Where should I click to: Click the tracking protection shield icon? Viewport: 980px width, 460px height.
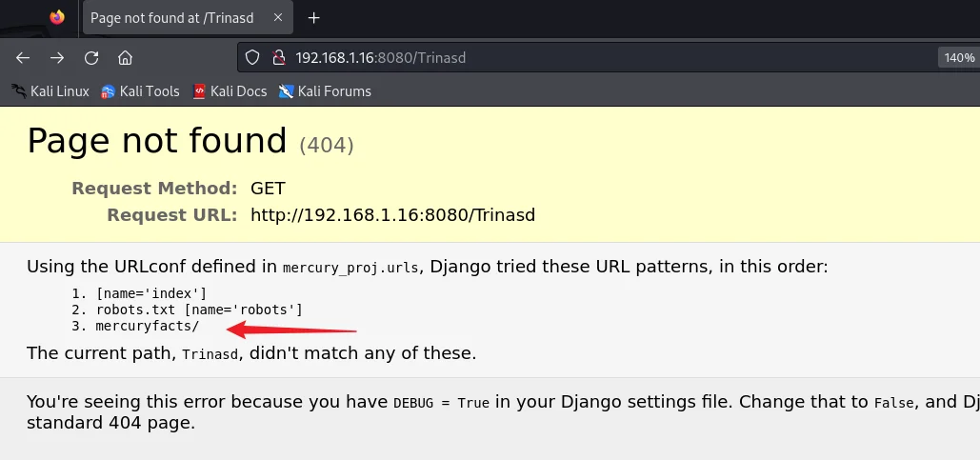[x=253, y=58]
